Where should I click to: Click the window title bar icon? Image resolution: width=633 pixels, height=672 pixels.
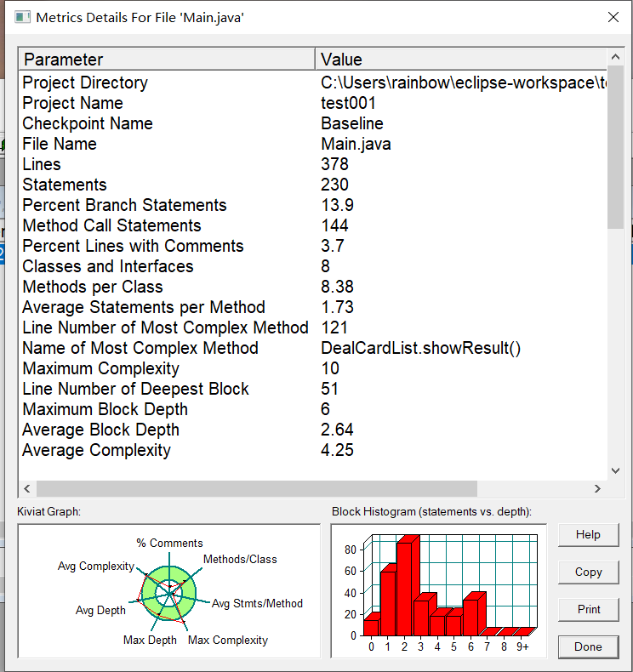(22, 18)
